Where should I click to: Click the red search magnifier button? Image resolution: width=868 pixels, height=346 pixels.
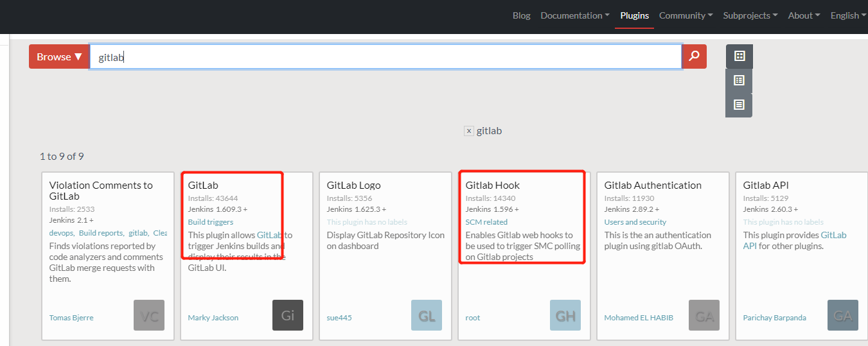[694, 56]
